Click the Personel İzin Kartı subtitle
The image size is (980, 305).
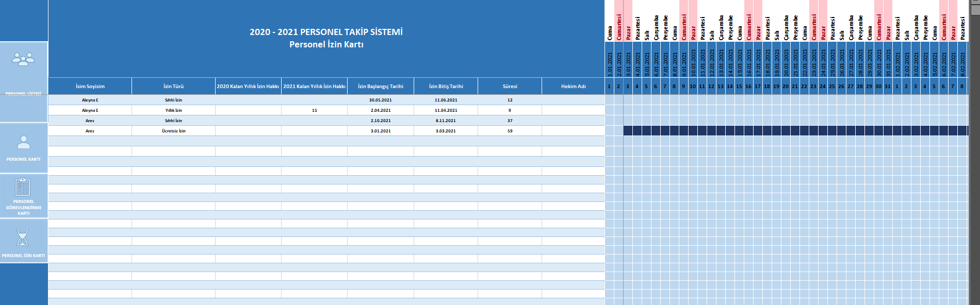326,44
